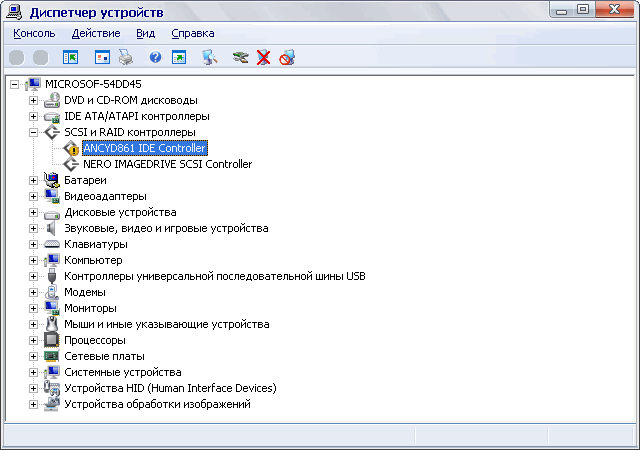This screenshot has height=450, width=640.
Task: Expand DVD и CD-ROM дисководы
Action: 33,100
